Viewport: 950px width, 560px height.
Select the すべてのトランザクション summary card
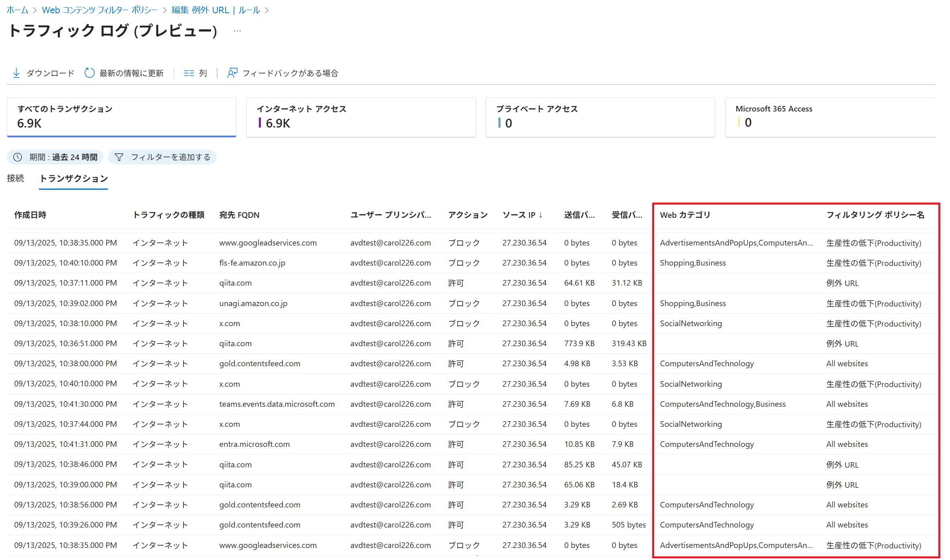click(121, 117)
